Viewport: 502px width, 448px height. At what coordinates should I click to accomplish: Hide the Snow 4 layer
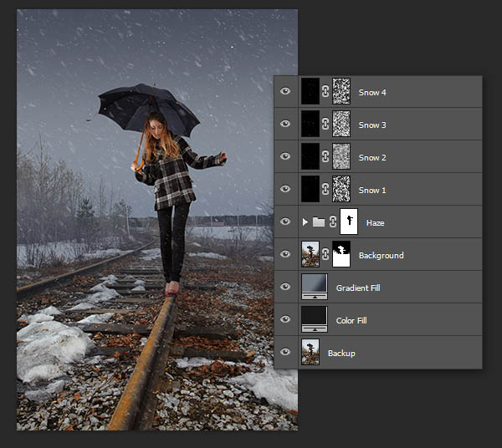(285, 92)
